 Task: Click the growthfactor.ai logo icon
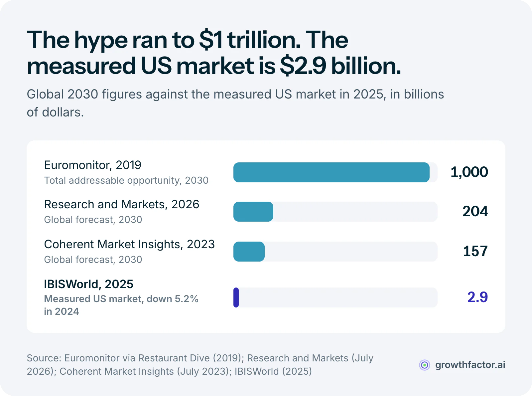point(425,365)
